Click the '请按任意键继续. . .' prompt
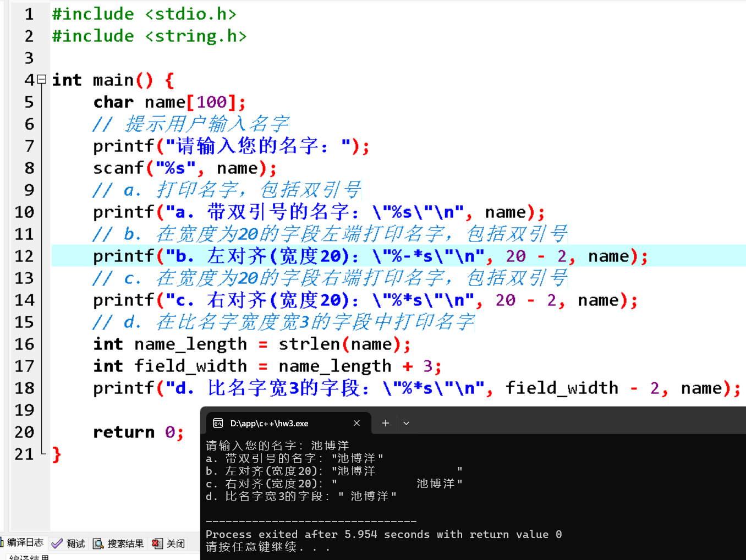The height and width of the screenshot is (560, 746). click(x=268, y=547)
